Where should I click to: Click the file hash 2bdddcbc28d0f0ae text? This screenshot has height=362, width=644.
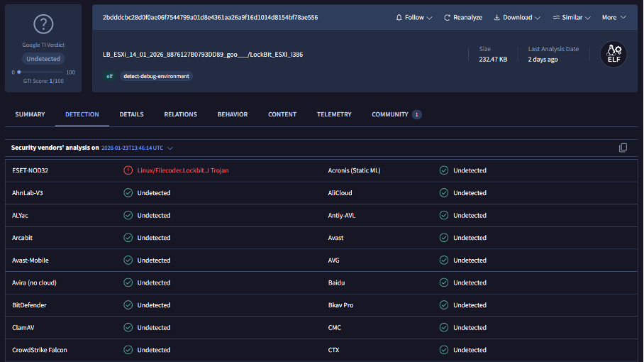click(x=210, y=17)
